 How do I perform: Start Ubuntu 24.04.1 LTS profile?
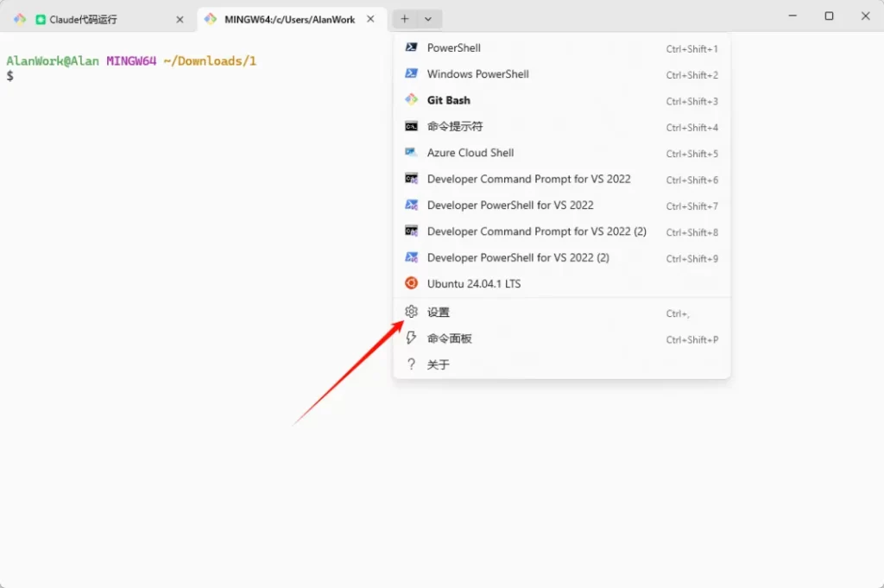[561, 283]
